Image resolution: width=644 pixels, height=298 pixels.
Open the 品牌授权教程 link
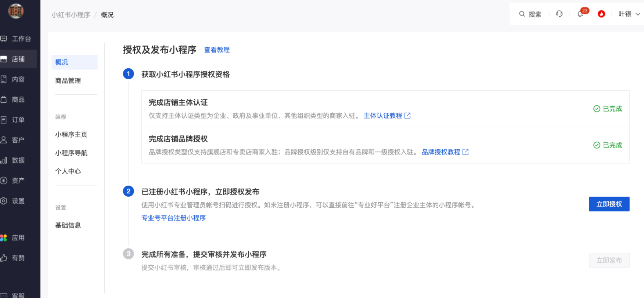click(x=441, y=152)
